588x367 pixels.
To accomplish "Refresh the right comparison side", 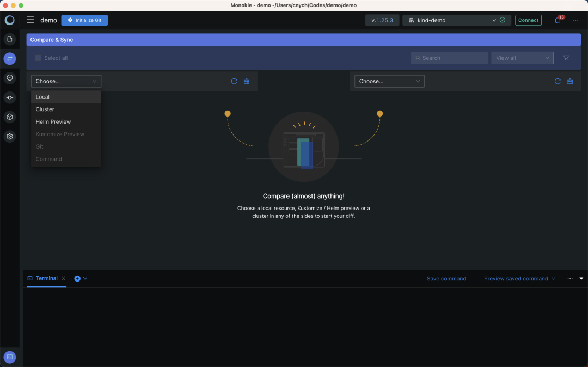I will click(558, 81).
